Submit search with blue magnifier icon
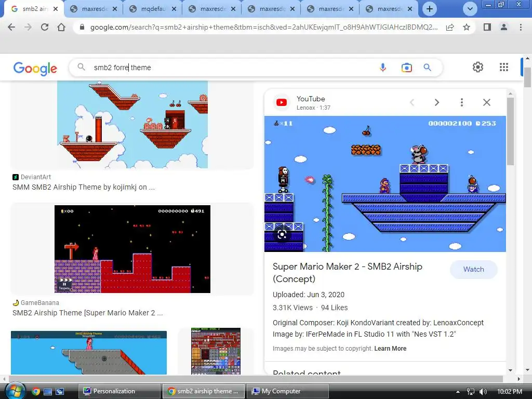 coord(427,68)
